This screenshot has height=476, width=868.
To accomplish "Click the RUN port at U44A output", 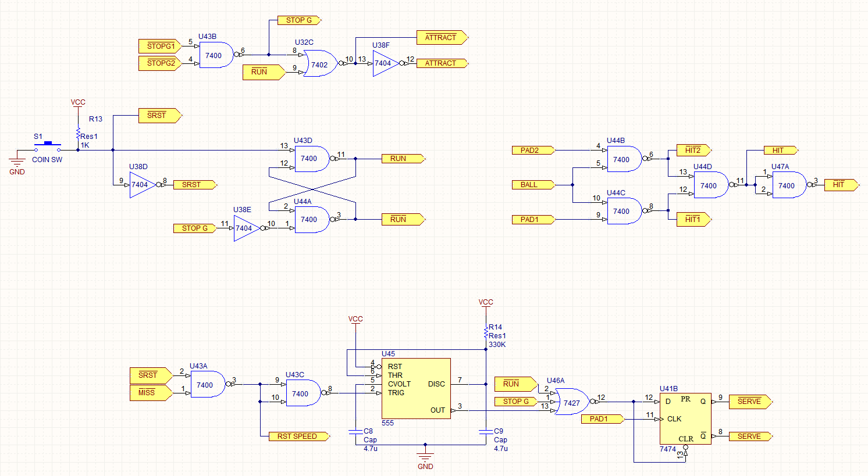I will 403,220.
